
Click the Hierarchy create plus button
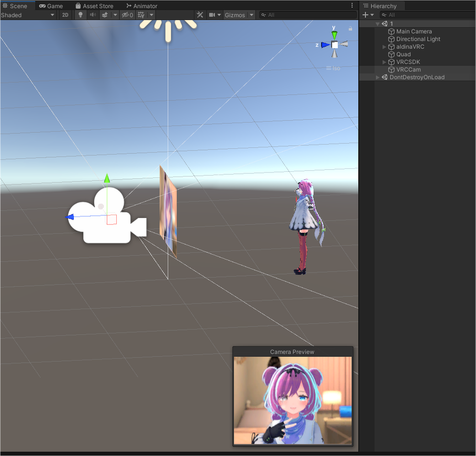point(365,15)
